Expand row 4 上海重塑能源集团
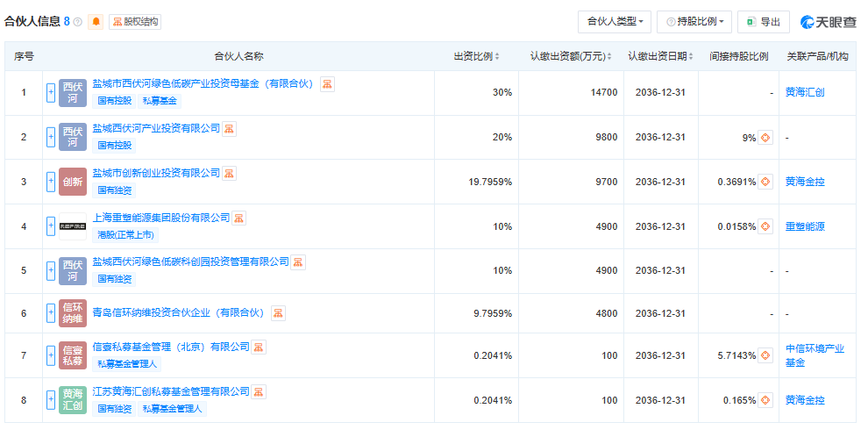 pyautogui.click(x=50, y=226)
